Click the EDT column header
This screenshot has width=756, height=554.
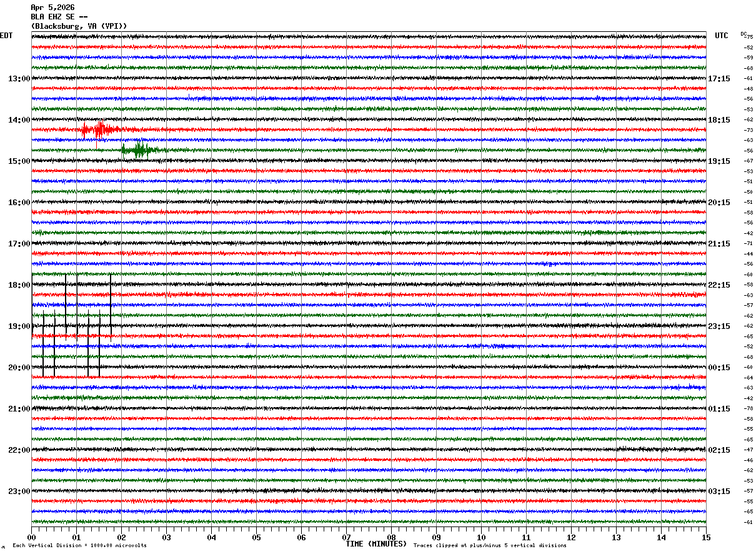[x=6, y=36]
